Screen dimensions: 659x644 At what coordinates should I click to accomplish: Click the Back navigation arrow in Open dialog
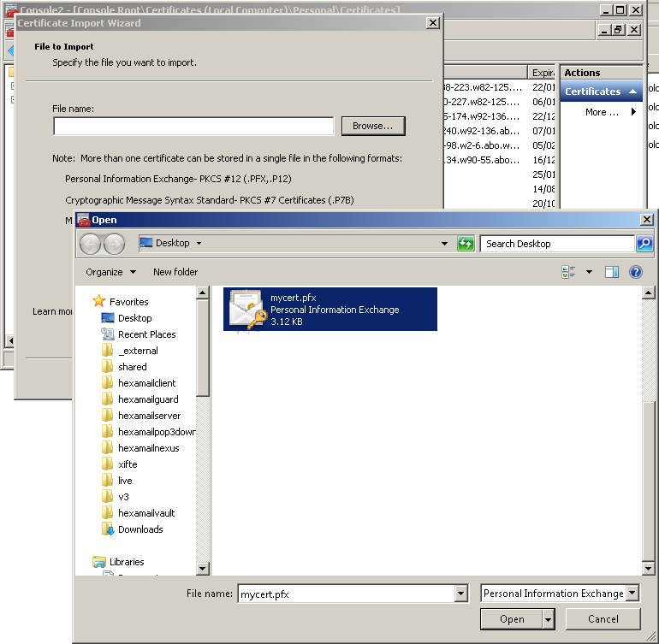(90, 244)
